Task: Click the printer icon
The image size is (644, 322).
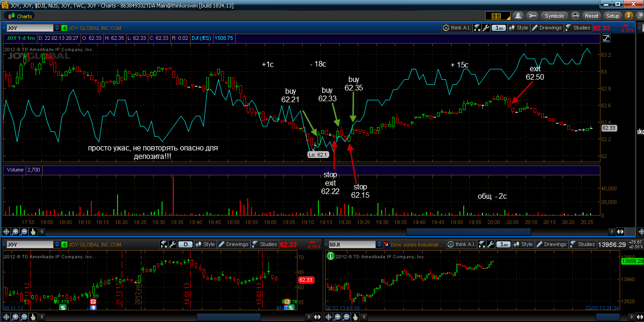Action: point(576,16)
